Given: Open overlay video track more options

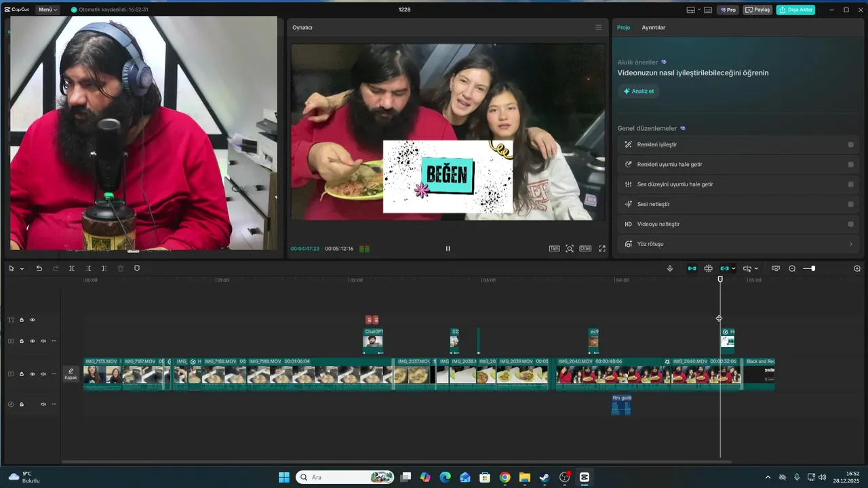Looking at the screenshot, I should point(54,341).
